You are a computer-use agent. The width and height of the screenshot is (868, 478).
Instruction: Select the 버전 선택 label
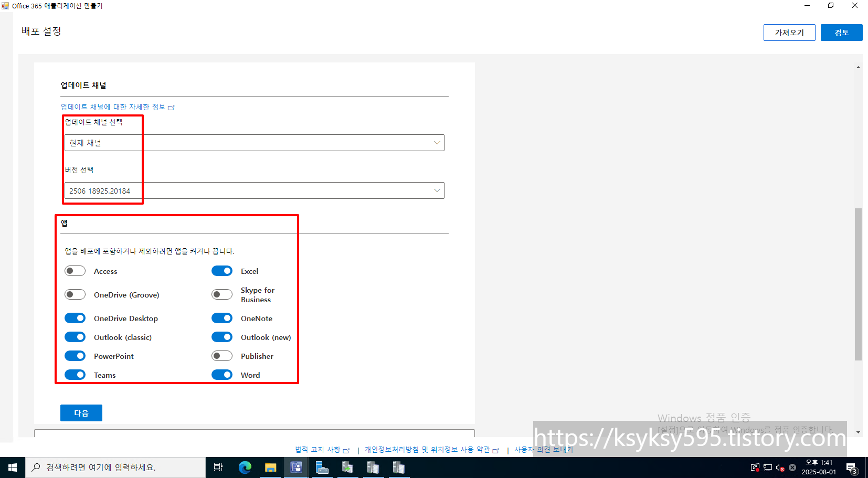click(79, 170)
